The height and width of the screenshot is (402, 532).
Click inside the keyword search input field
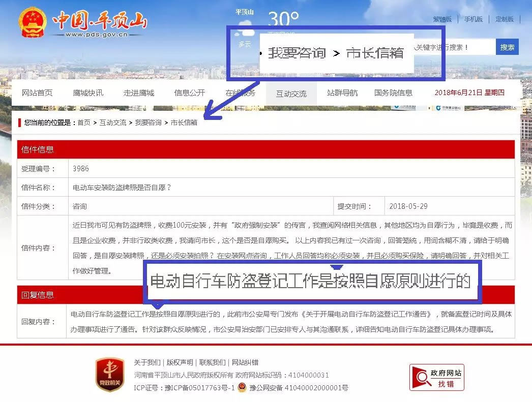[x=458, y=46]
